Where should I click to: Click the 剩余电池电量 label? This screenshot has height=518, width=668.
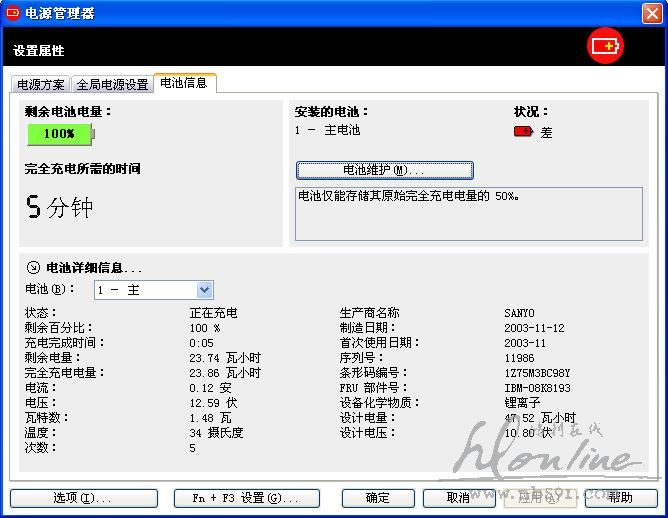point(68,112)
